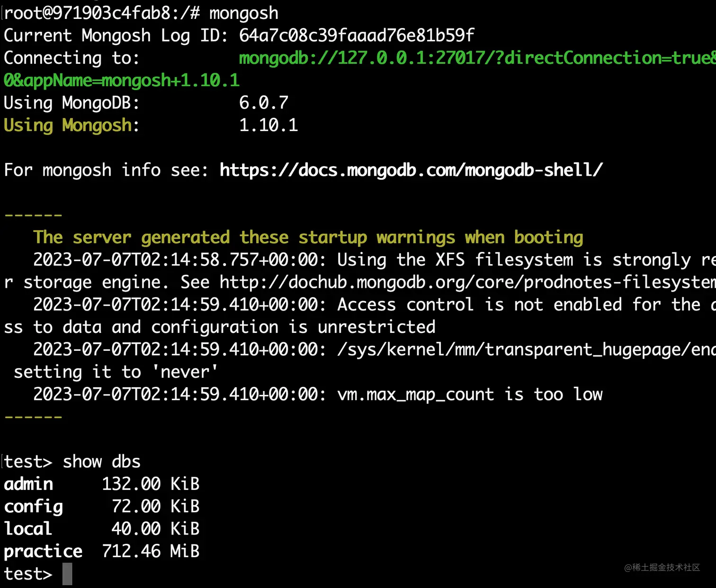Click the 132.00 KiB size value

pos(151,484)
